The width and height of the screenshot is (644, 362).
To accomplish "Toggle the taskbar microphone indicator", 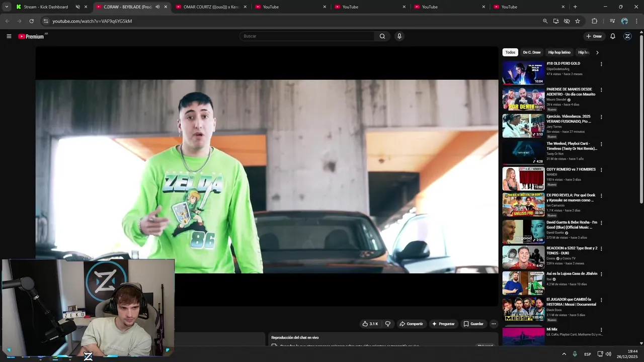I will (575, 354).
